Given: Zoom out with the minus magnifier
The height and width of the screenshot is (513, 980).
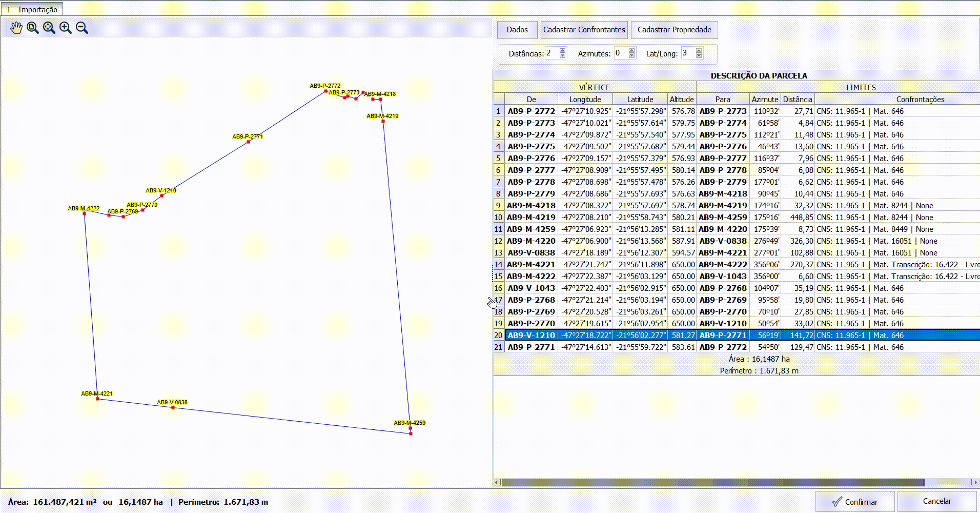Looking at the screenshot, I should [82, 28].
